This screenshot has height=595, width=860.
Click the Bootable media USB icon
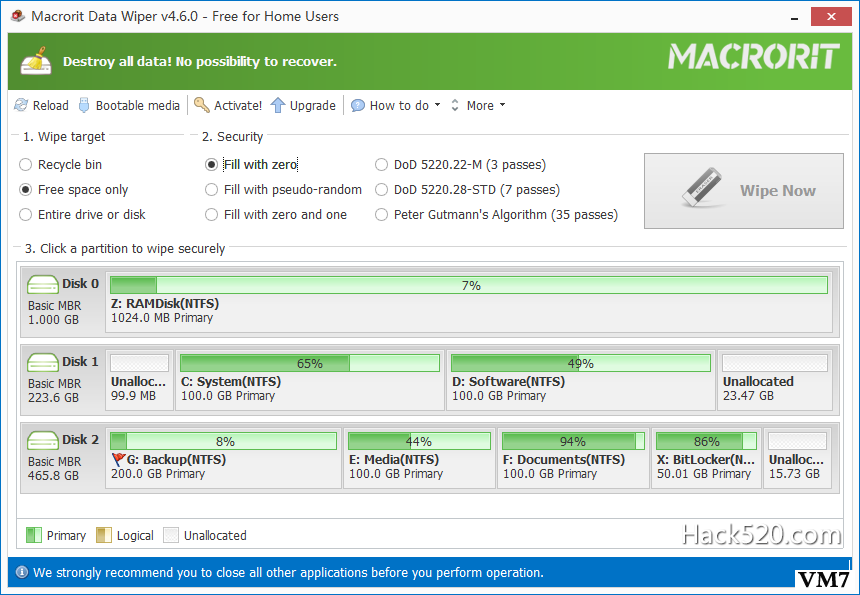pos(84,105)
